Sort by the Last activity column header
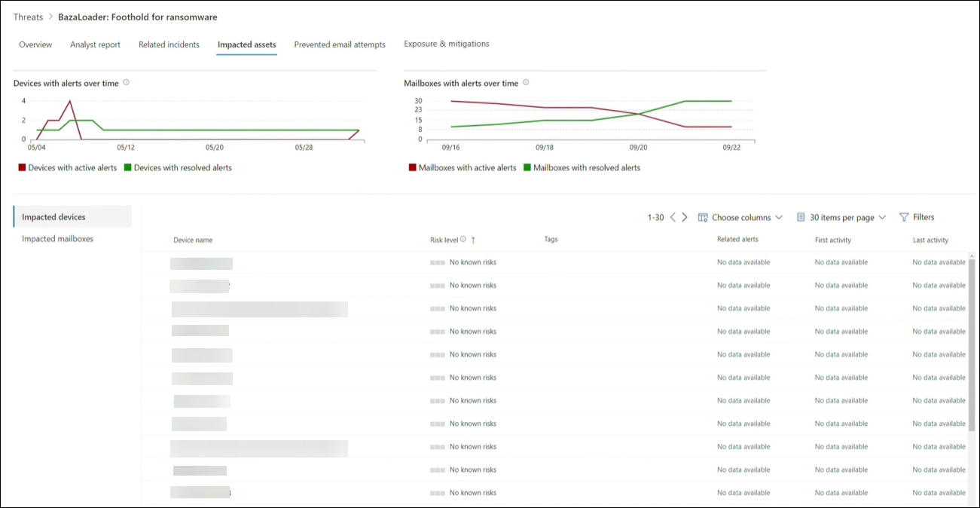980x508 pixels. click(930, 240)
